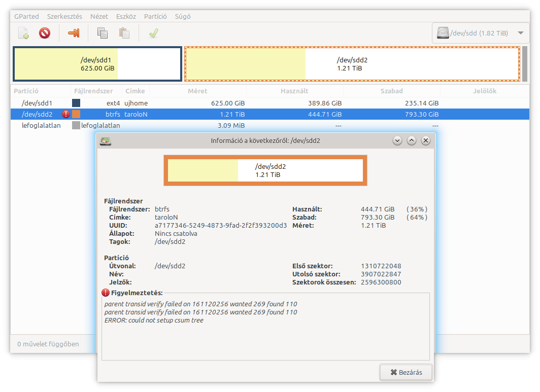540x392 pixels.
Task: Click the orange btrfs color swatch in list
Action: click(76, 115)
